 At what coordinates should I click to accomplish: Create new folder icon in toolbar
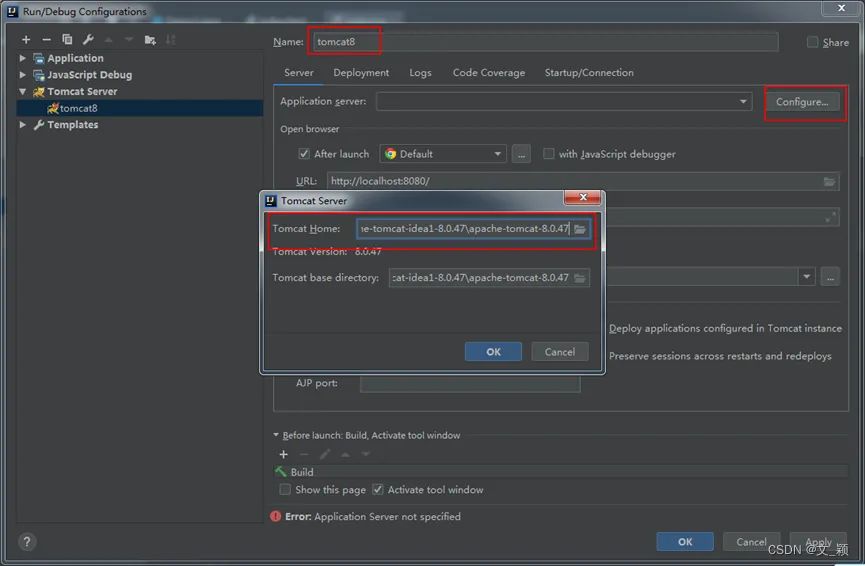[150, 40]
